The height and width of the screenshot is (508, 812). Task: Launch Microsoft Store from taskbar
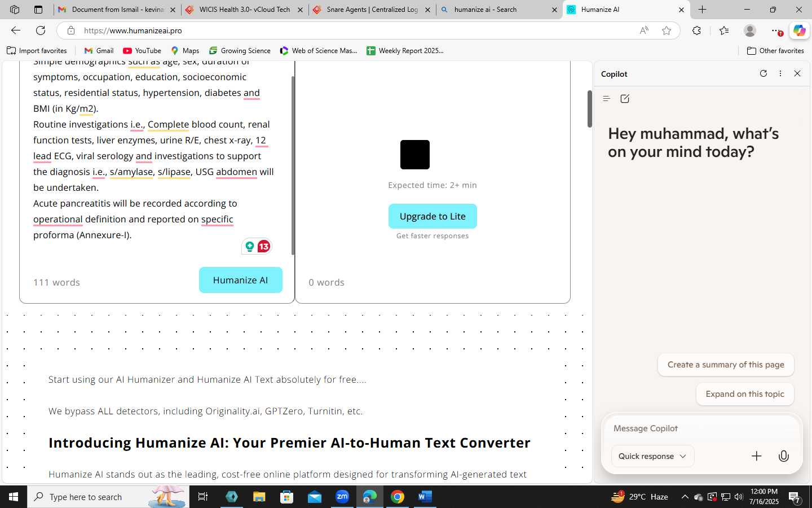(x=287, y=497)
